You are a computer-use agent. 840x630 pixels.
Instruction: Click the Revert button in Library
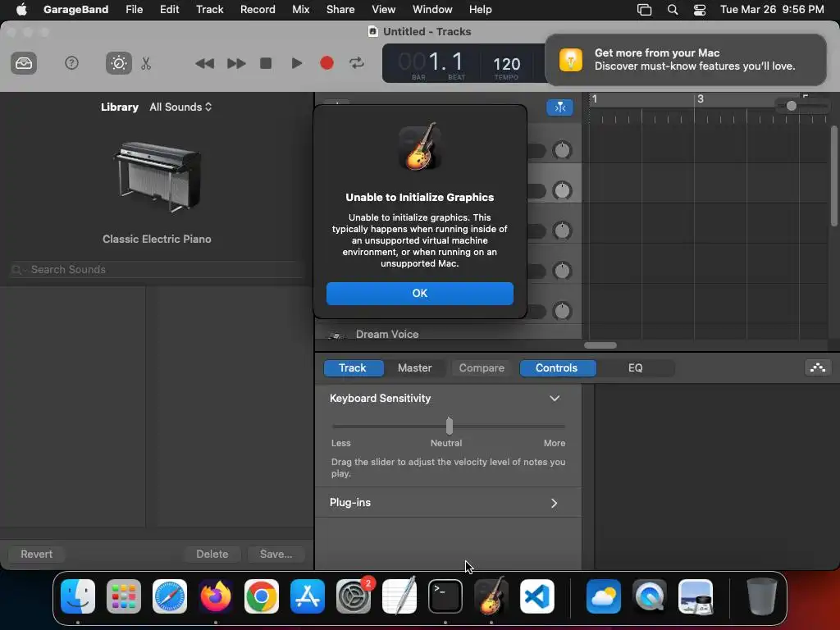[x=36, y=554]
